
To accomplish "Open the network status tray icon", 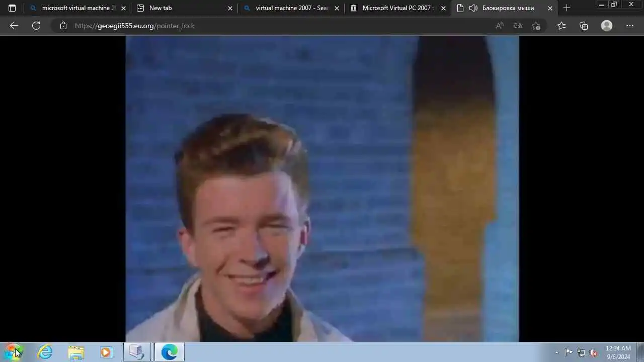I will click(581, 352).
